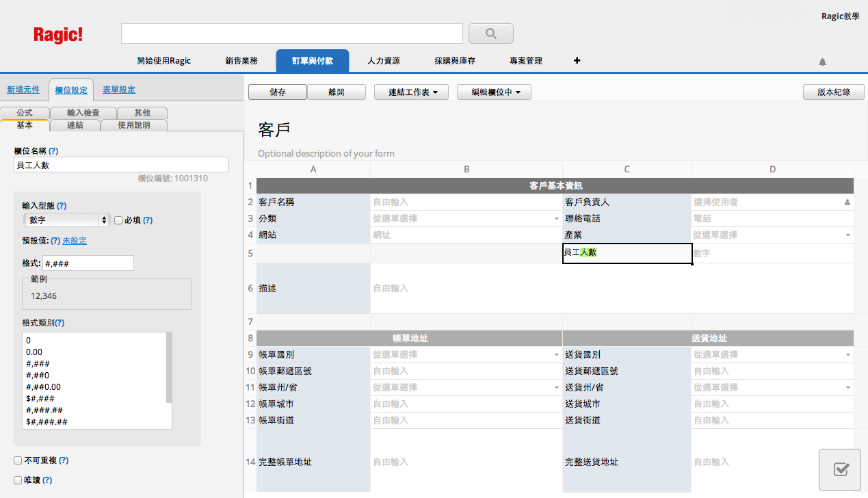
Task: Open the 其他 sub-tab
Action: click(x=142, y=113)
